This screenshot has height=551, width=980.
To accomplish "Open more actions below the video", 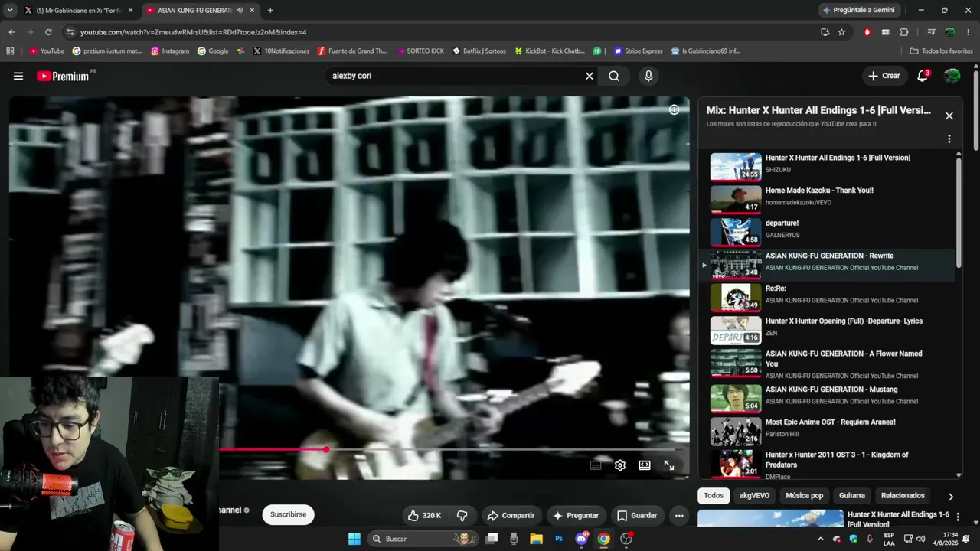I will [679, 515].
